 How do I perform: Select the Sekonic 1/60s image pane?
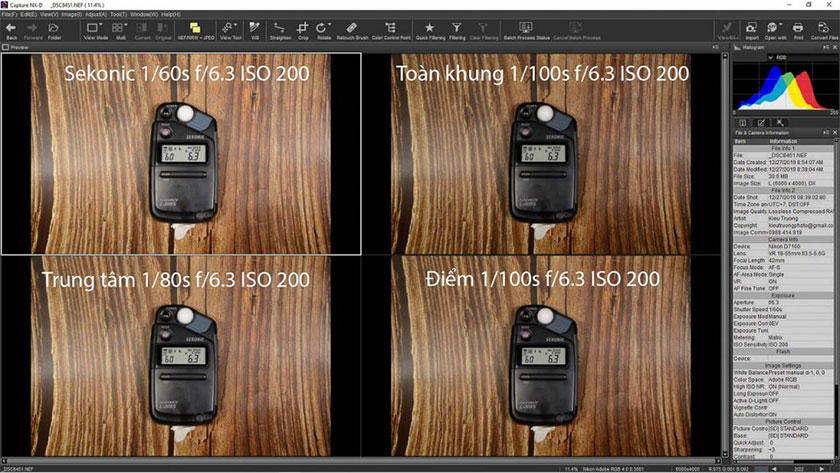pos(181,154)
